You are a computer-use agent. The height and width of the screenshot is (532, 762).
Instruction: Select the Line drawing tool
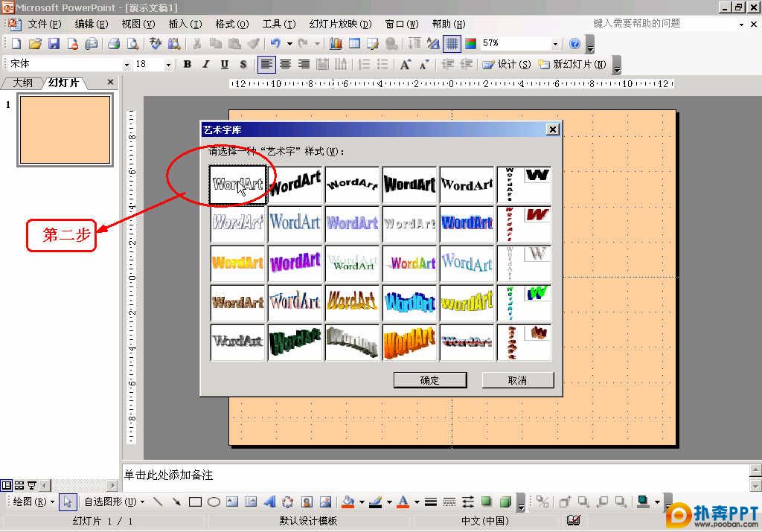pos(158,501)
